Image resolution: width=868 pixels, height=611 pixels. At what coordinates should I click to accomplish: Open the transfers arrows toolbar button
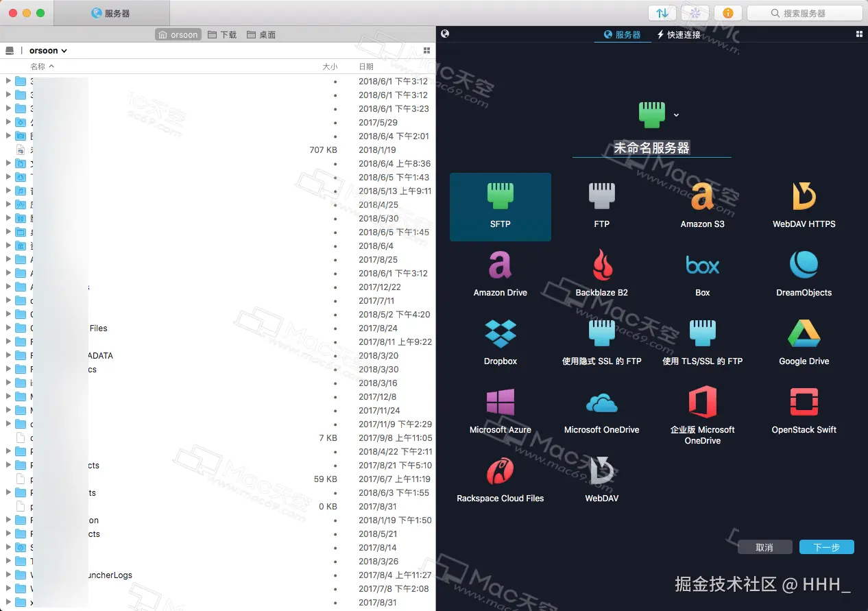click(x=662, y=13)
